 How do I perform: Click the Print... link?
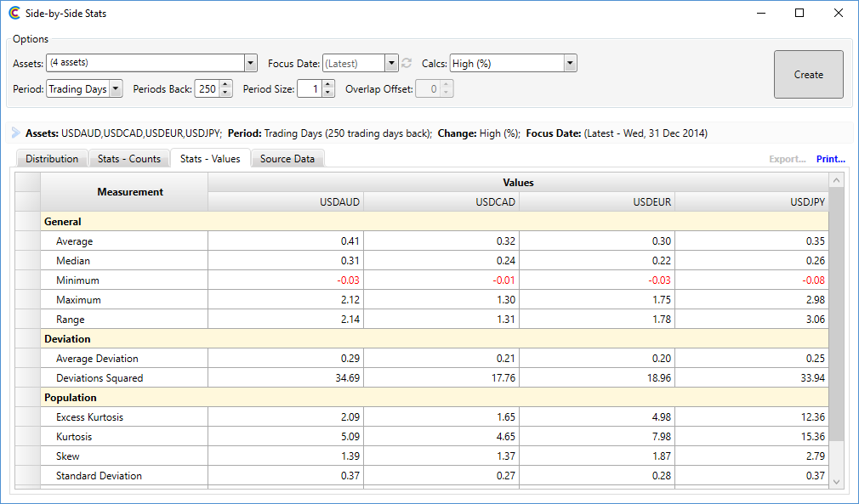click(831, 159)
